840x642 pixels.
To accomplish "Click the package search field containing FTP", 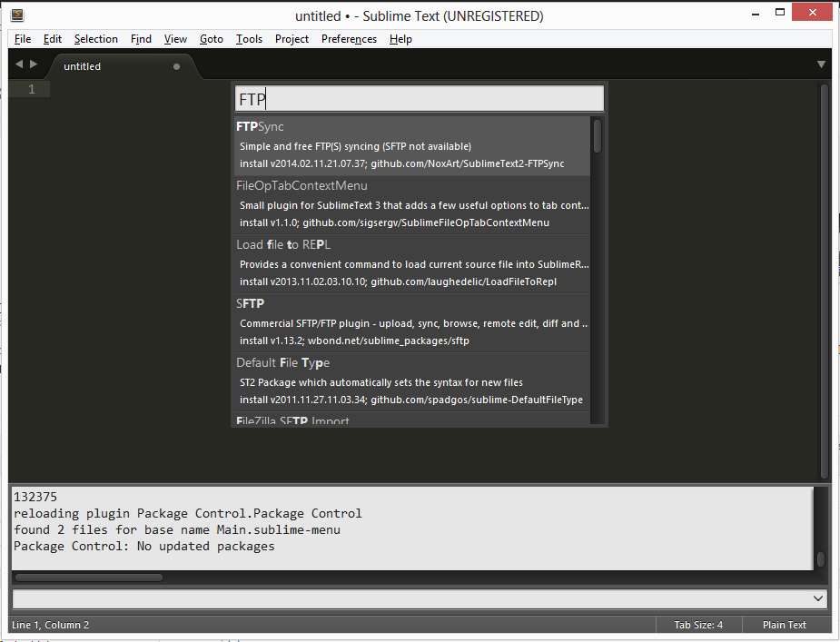I will 420,99.
